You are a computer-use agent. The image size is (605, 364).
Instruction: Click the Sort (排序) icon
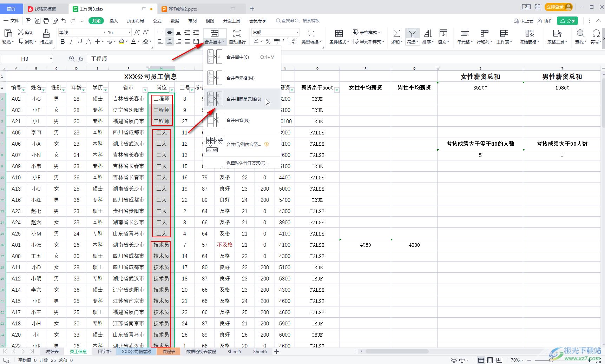[428, 33]
